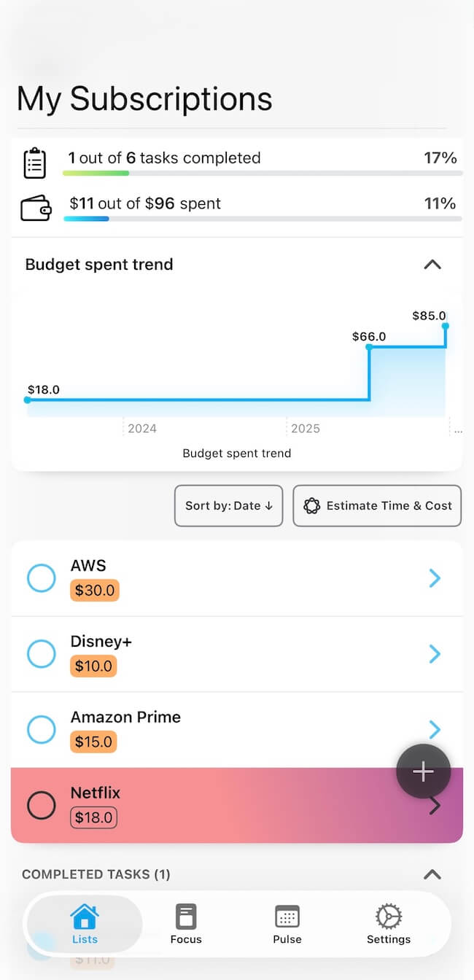Click the budget spent progress bar
The image size is (474, 980).
coord(263,218)
